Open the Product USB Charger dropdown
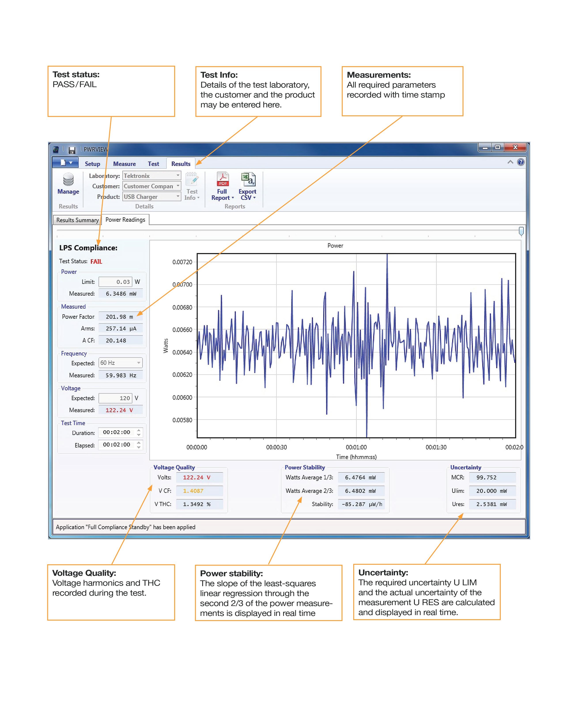 pyautogui.click(x=178, y=196)
